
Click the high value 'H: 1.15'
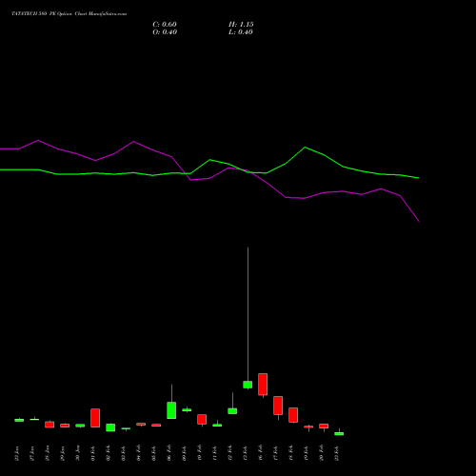(241, 25)
